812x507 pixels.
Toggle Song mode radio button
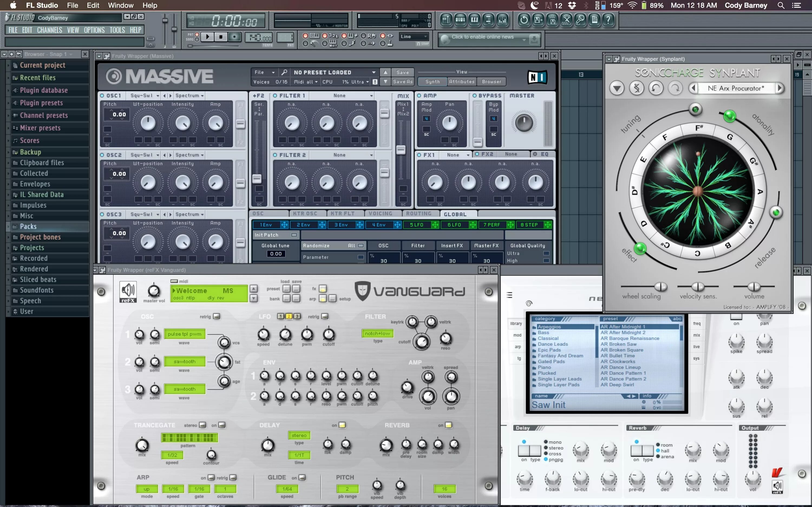pyautogui.click(x=197, y=39)
